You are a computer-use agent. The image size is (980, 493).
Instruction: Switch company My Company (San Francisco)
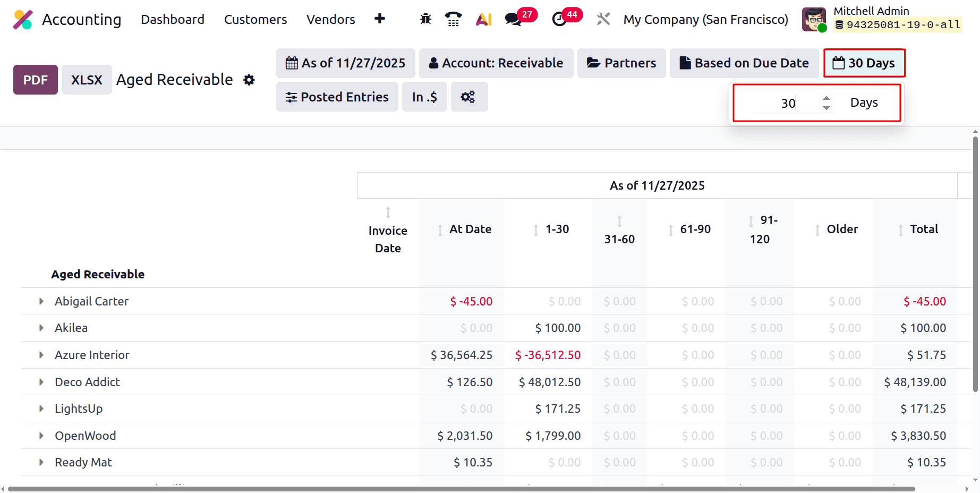[706, 20]
